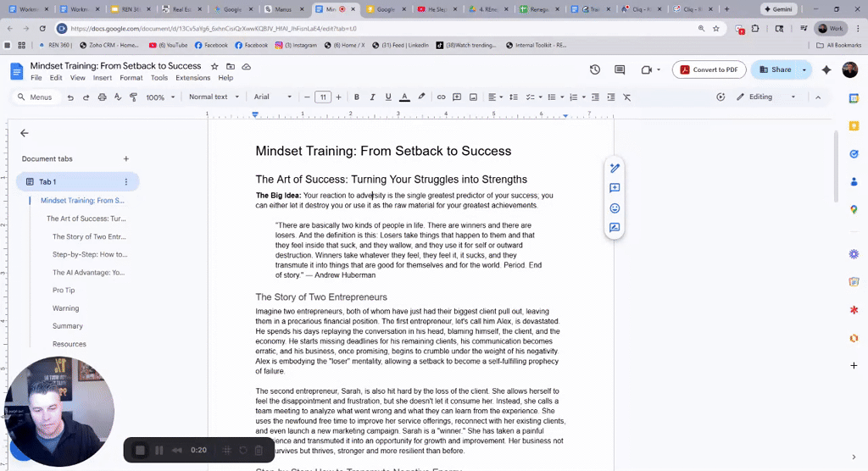Decrease font size with minus
This screenshot has width=868, height=471.
tap(307, 97)
